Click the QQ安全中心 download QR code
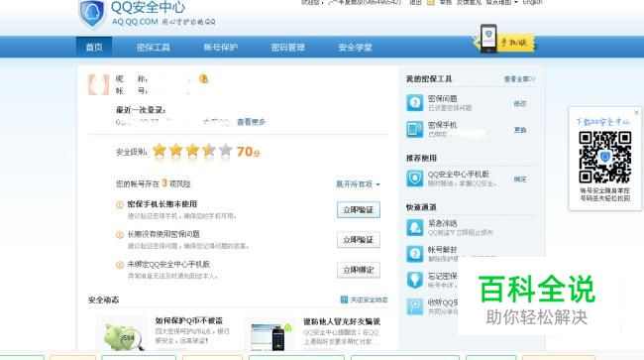 (604, 157)
